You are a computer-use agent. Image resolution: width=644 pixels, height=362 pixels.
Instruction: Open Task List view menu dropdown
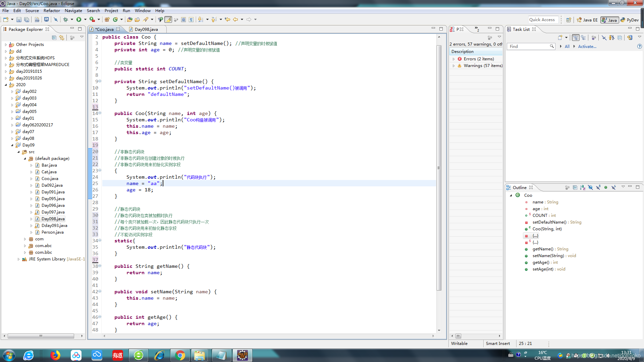coord(639,37)
